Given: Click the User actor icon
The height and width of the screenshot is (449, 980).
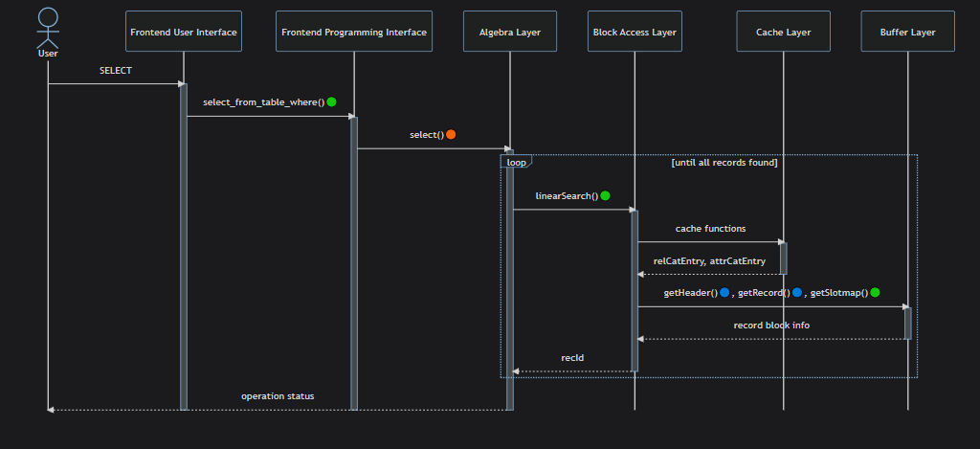Looking at the screenshot, I should click(48, 28).
